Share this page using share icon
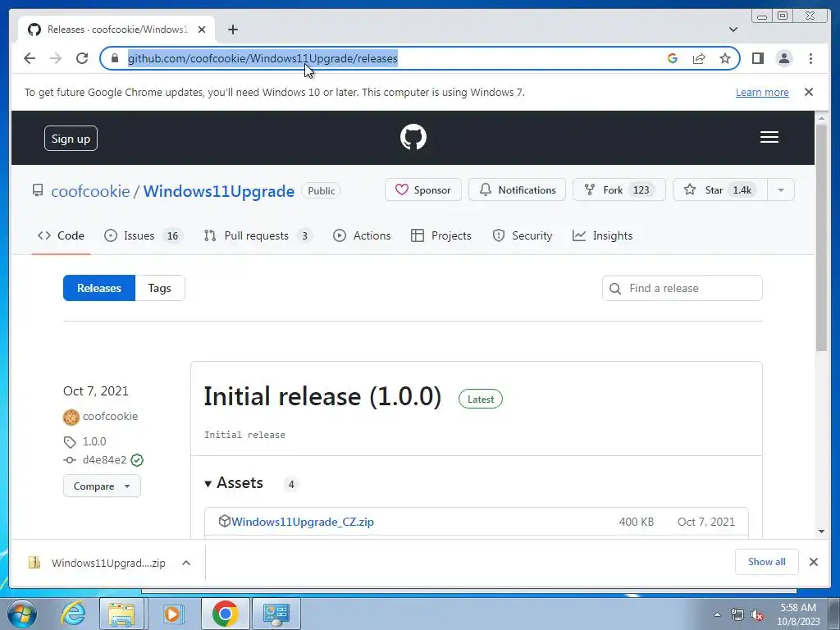The height and width of the screenshot is (630, 840). [x=699, y=58]
